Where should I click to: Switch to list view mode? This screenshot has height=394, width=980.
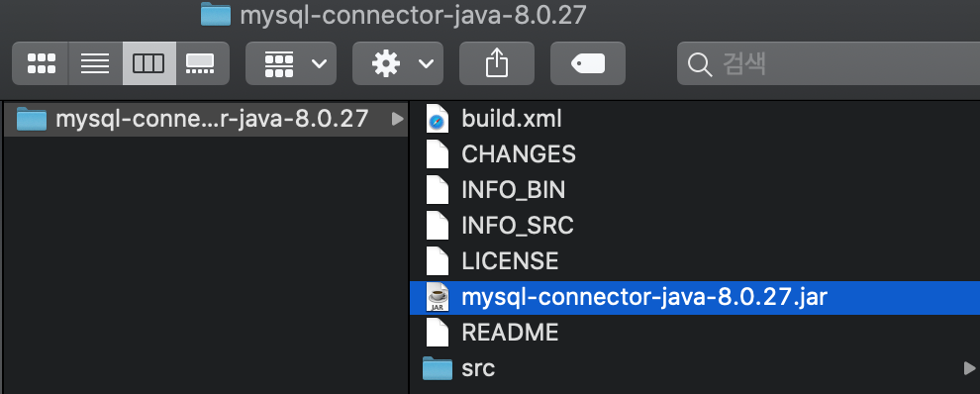[95, 63]
